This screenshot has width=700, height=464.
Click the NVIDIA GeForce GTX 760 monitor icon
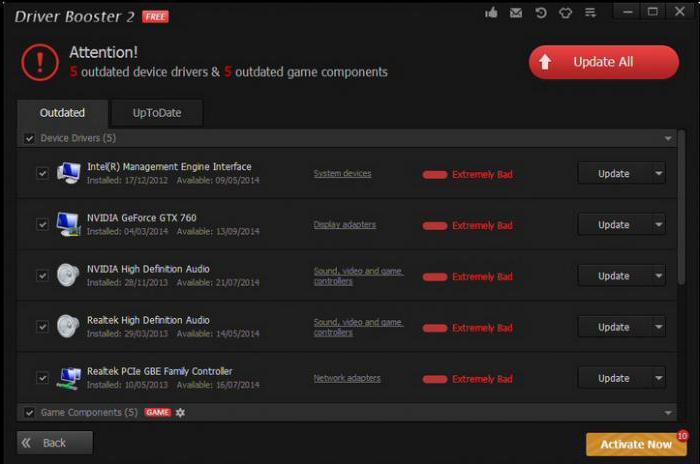pos(68,224)
